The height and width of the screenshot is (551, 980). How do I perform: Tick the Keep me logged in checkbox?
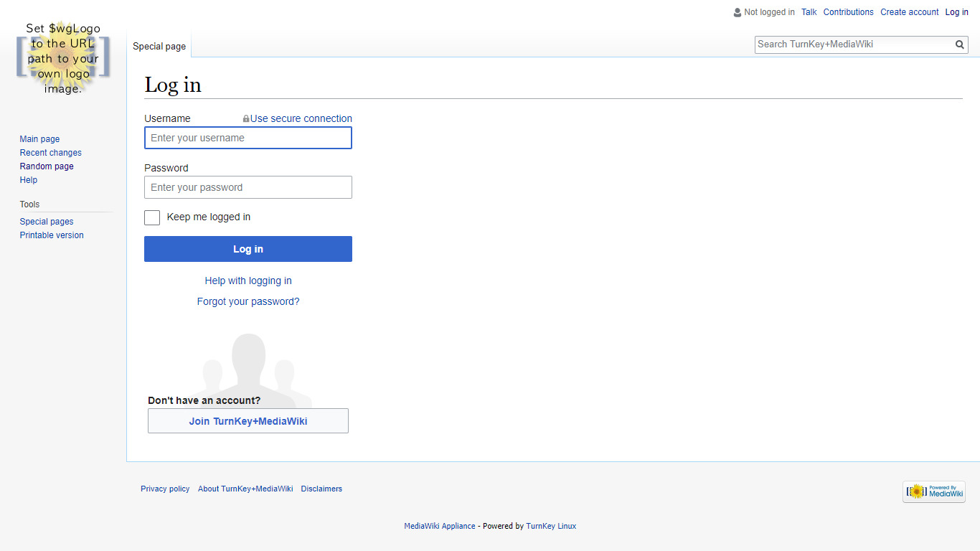(152, 217)
